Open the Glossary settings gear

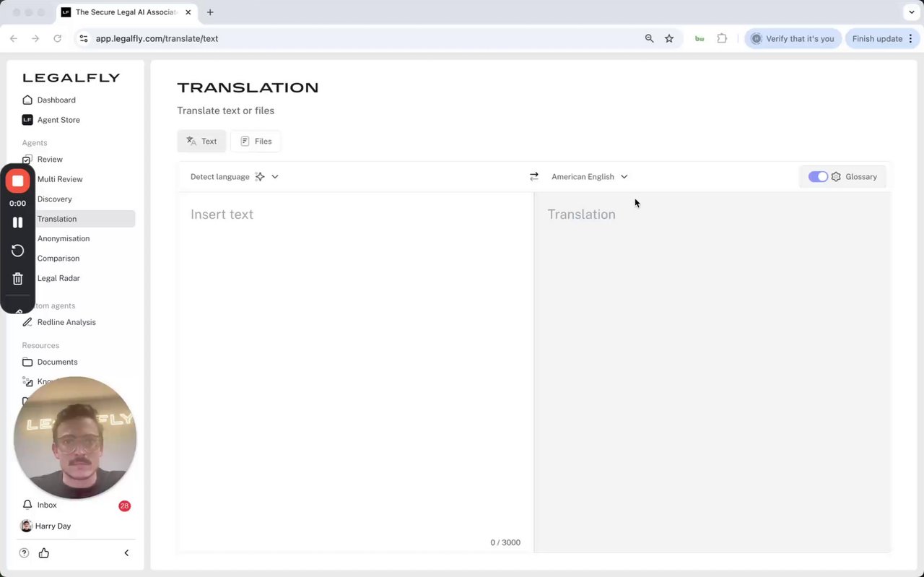pyautogui.click(x=836, y=177)
